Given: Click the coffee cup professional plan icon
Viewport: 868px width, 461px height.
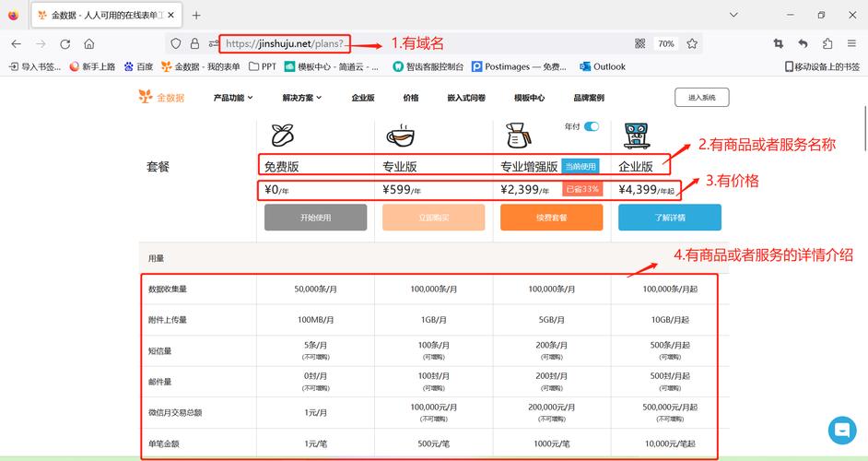Looking at the screenshot, I should pyautogui.click(x=400, y=136).
